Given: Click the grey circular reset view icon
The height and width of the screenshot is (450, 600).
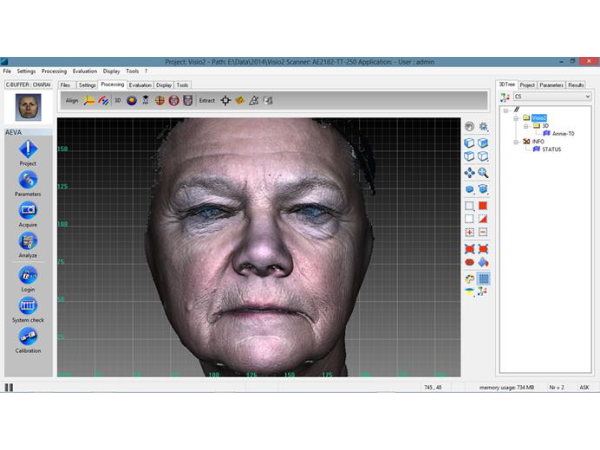Looking at the screenshot, I should (x=470, y=127).
